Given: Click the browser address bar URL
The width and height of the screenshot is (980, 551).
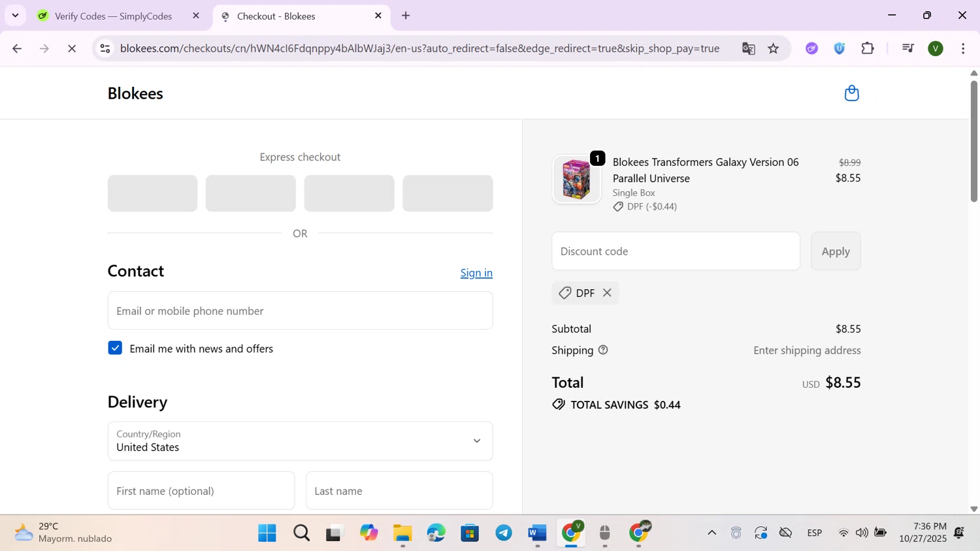Looking at the screenshot, I should [419, 48].
